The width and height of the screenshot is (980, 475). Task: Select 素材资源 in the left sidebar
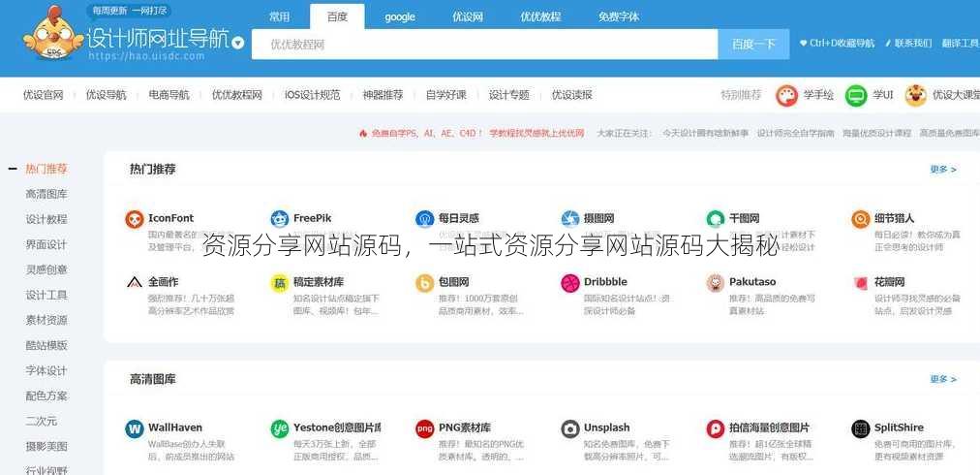pyautogui.click(x=46, y=321)
